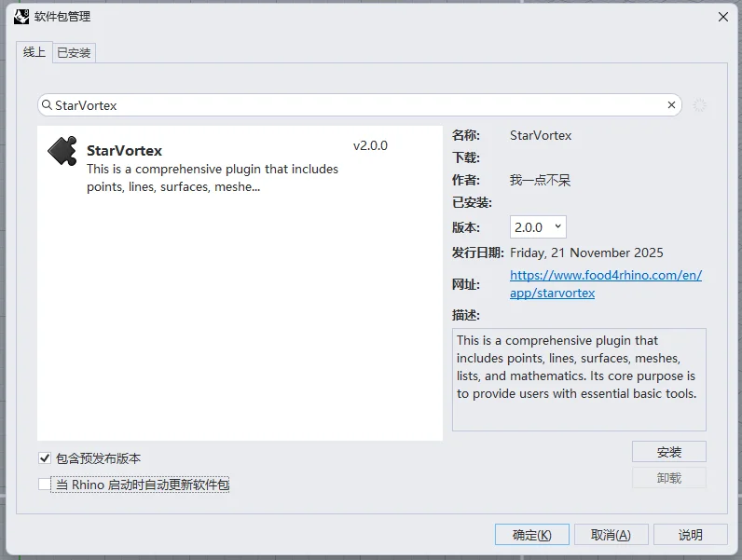The image size is (742, 560).
Task: Click the plugin summary text in list
Action: point(213,178)
